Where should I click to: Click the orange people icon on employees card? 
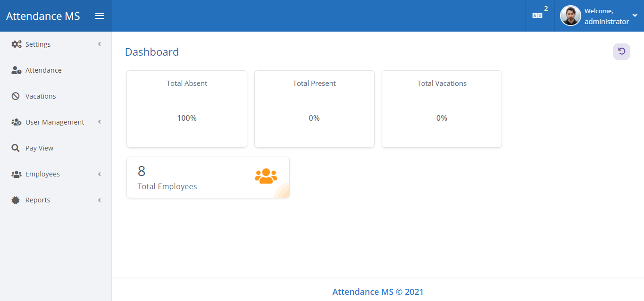[x=266, y=176]
